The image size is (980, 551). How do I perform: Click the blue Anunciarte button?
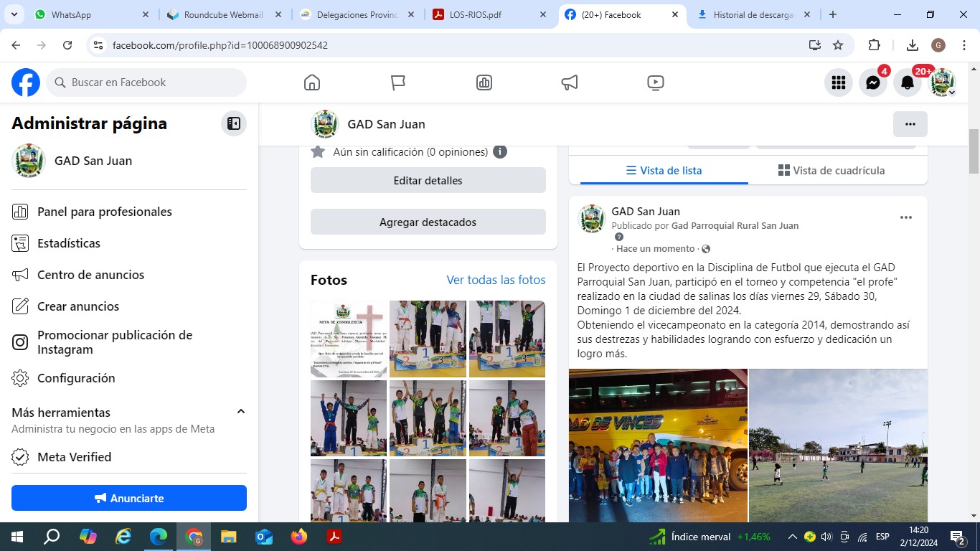pyautogui.click(x=129, y=498)
